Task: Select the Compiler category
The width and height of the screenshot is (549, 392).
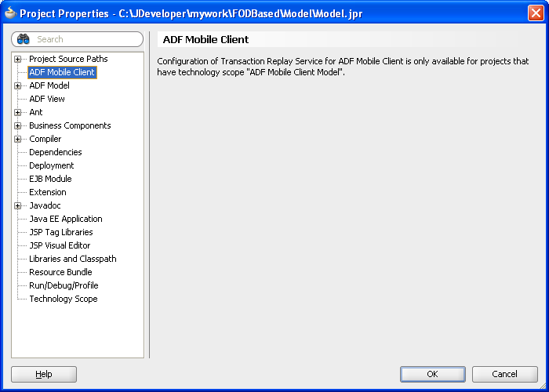Action: 45,139
